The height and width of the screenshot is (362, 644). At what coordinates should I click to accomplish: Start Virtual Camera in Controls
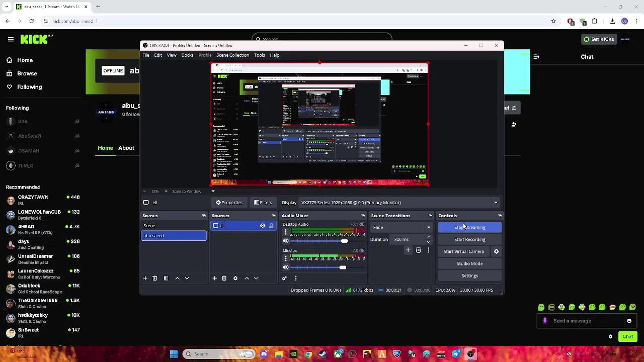464,251
